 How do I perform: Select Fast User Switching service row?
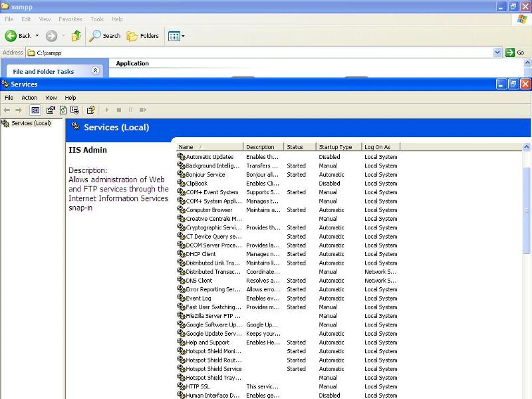click(289, 307)
